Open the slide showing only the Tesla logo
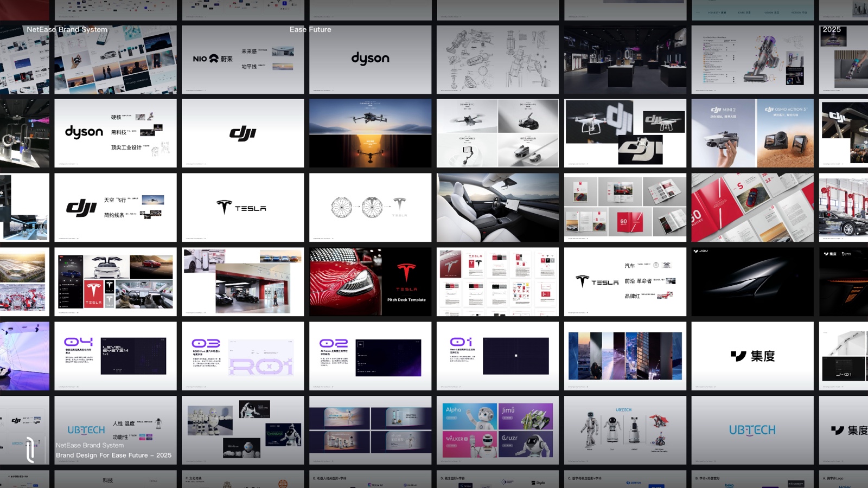The image size is (868, 488). tap(243, 208)
